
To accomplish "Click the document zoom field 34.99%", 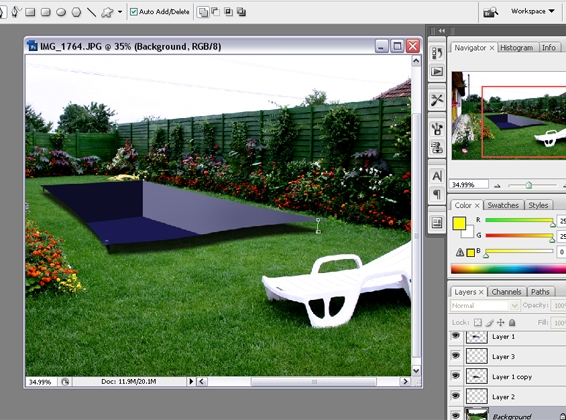I will point(40,382).
